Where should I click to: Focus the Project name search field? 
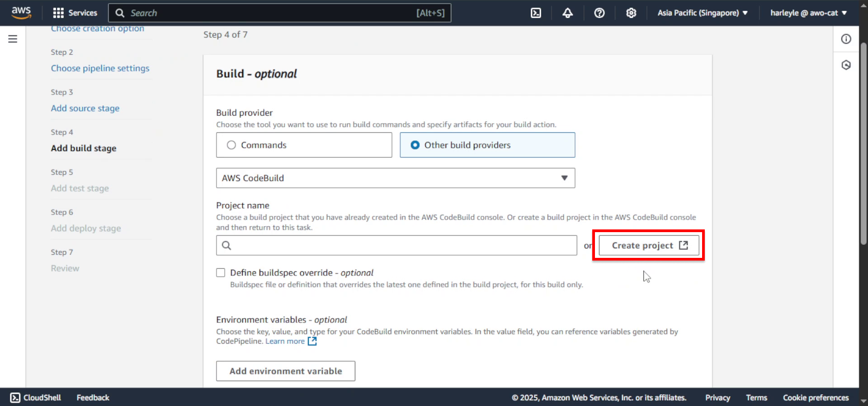point(396,245)
